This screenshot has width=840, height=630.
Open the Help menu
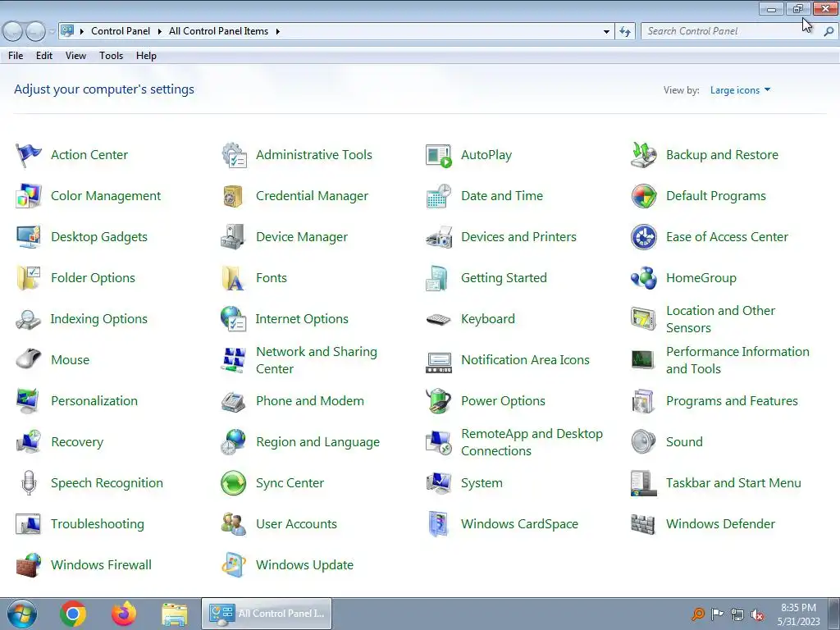point(146,56)
